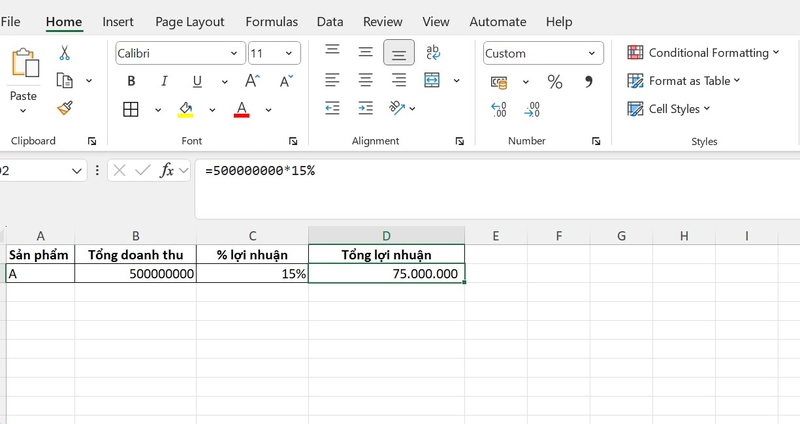Screen dimensions: 800x424
Task: Confirm formula entry with checkmark
Action: point(142,170)
